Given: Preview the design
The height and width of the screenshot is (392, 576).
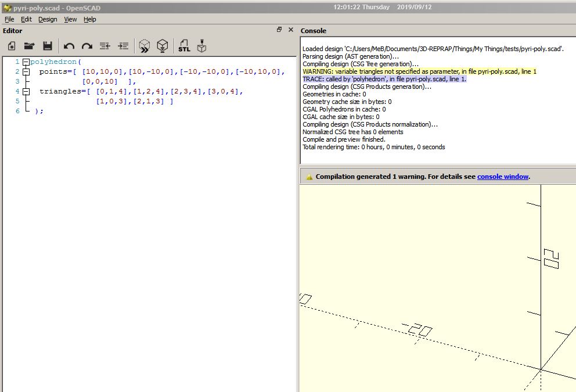Looking at the screenshot, I should click(x=144, y=45).
